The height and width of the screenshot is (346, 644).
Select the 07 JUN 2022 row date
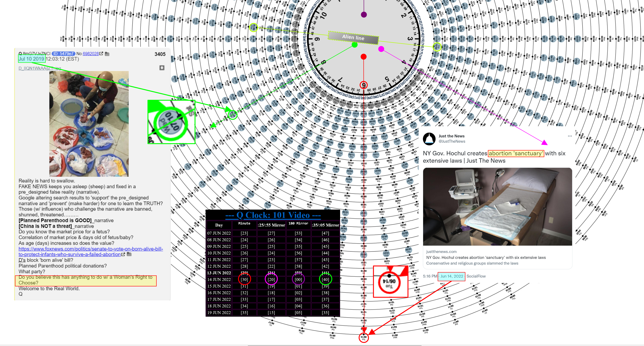click(219, 233)
